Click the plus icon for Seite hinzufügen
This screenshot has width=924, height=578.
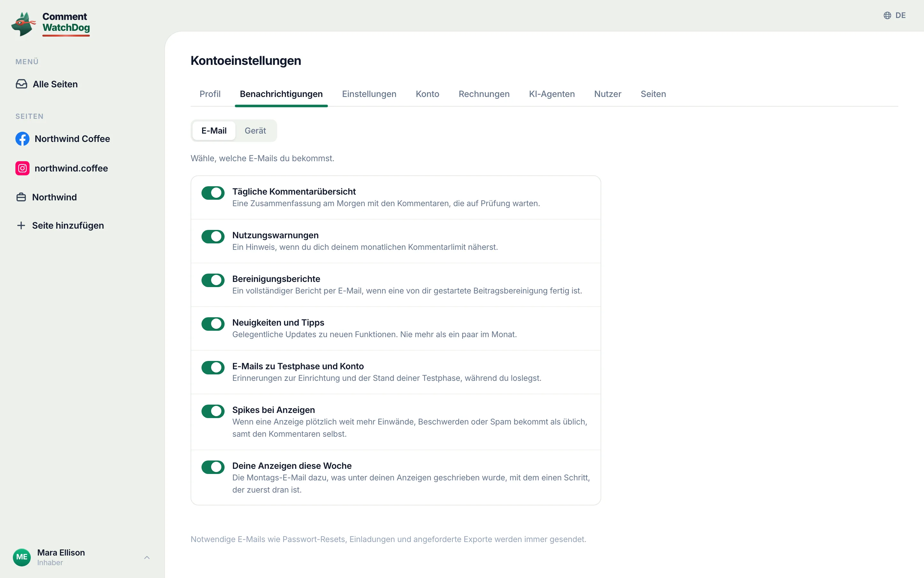click(x=21, y=225)
